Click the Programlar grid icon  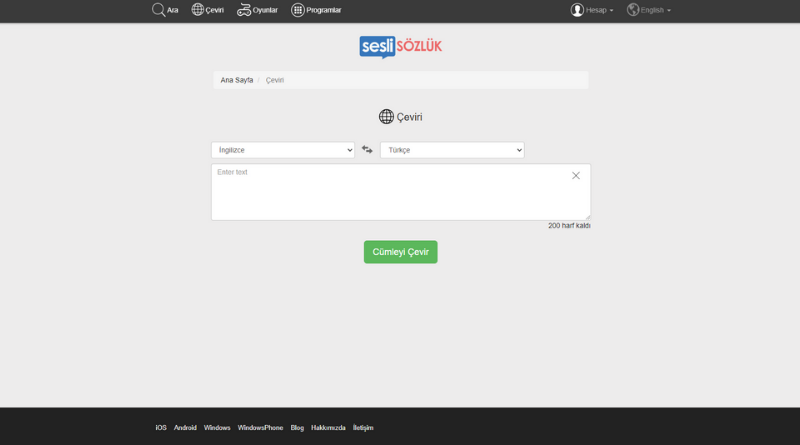coord(297,10)
